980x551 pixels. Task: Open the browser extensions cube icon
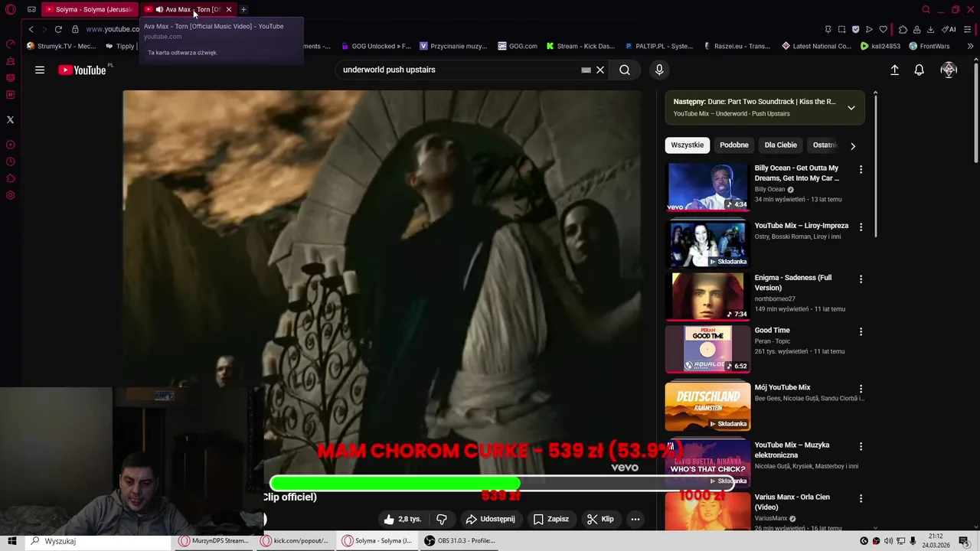coord(903,29)
